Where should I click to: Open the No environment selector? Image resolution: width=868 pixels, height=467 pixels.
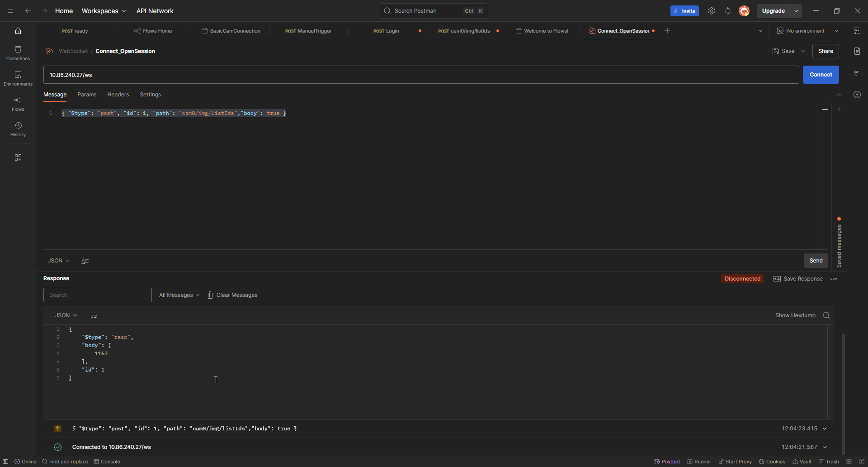[x=807, y=31]
